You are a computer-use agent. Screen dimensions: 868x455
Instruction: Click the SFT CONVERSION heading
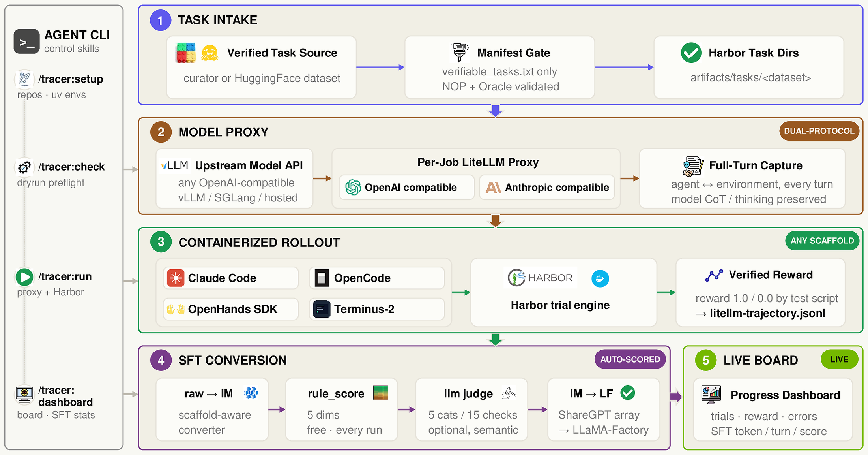[x=232, y=360]
